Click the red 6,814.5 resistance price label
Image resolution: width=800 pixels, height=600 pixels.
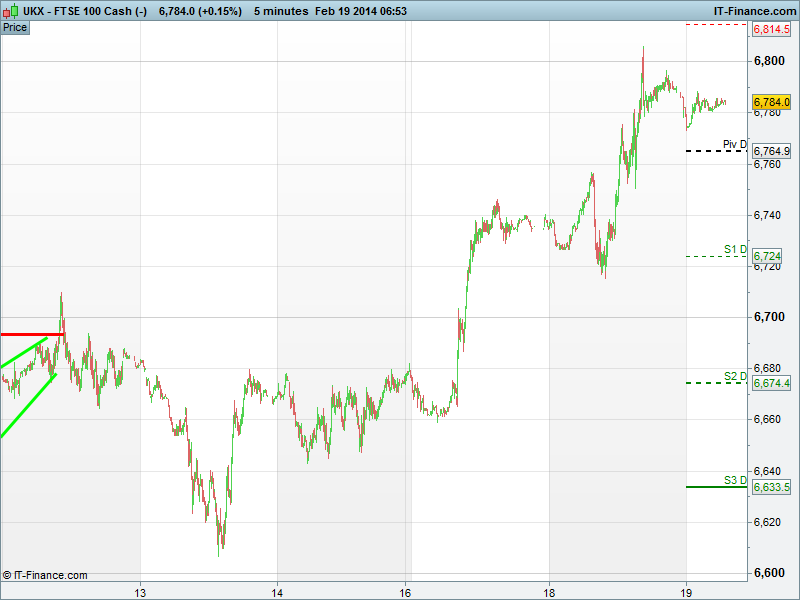coord(771,30)
